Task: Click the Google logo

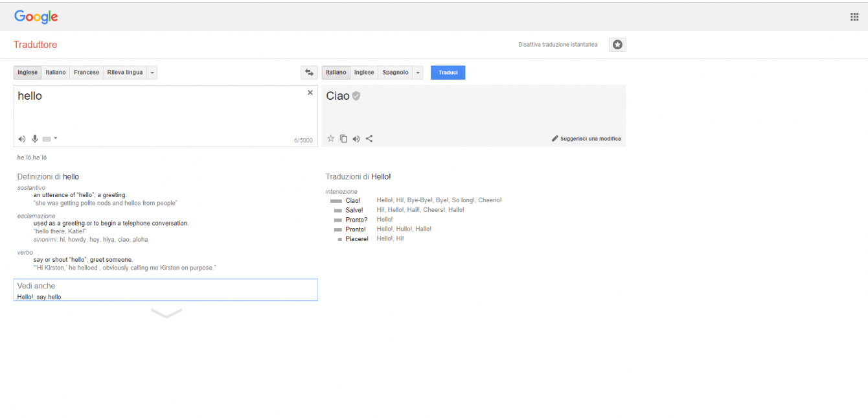Action: tap(36, 17)
